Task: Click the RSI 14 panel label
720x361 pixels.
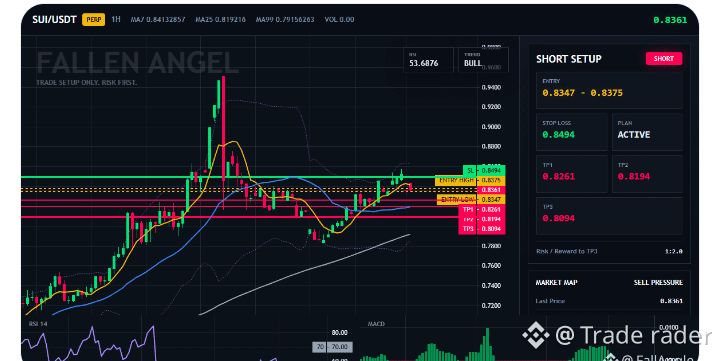Action: point(38,324)
